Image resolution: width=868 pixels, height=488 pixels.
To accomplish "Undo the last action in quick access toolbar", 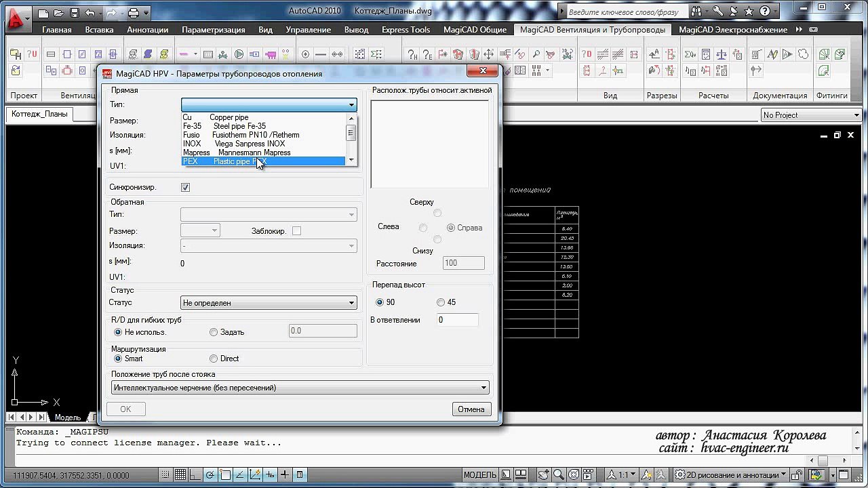I will coord(90,12).
